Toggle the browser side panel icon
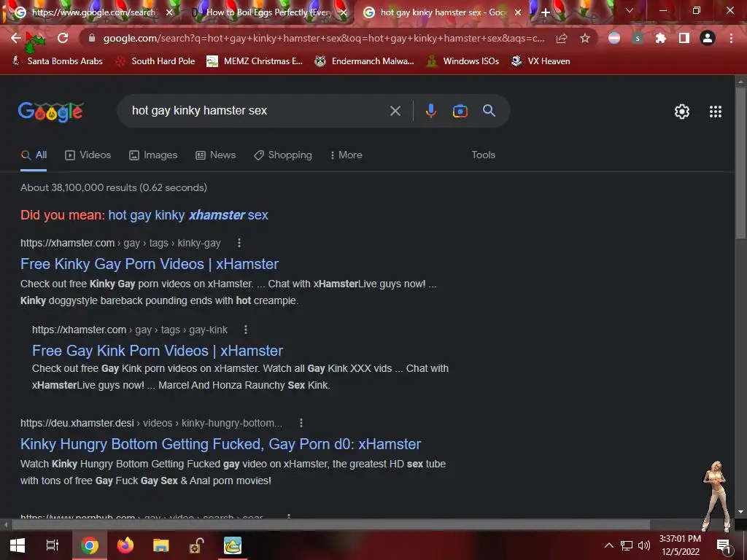747x560 pixels. point(684,38)
